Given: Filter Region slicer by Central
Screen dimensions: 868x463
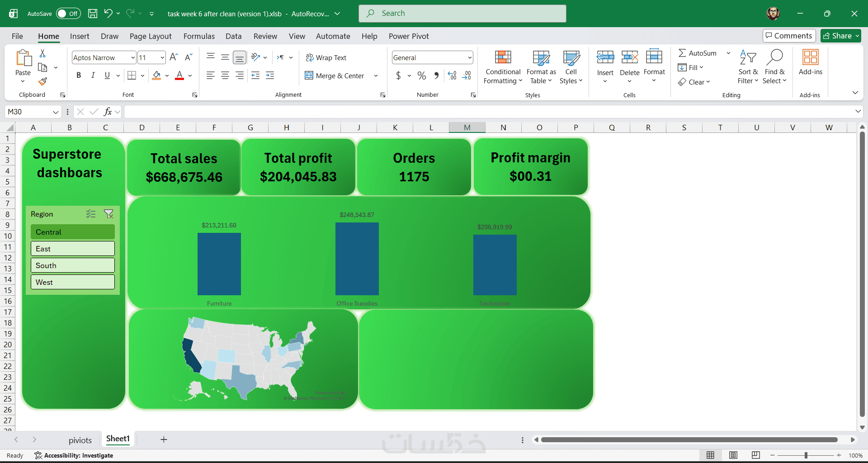Looking at the screenshot, I should (73, 232).
